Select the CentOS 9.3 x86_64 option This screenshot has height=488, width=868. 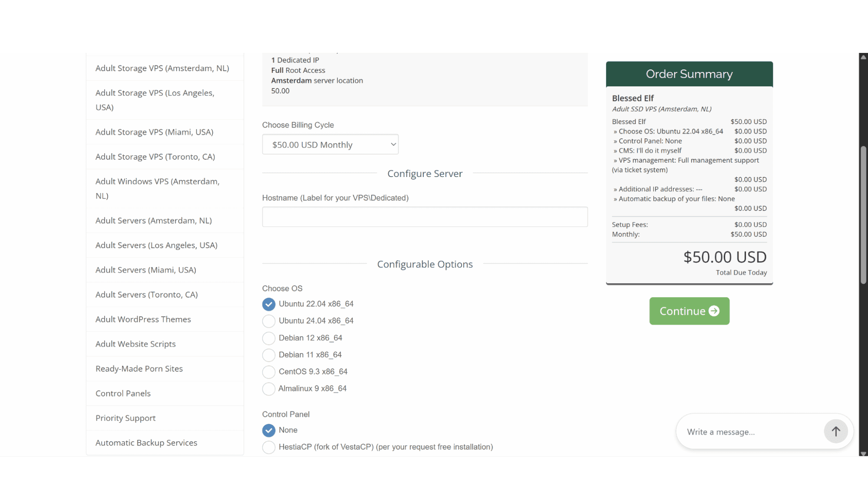[269, 372]
